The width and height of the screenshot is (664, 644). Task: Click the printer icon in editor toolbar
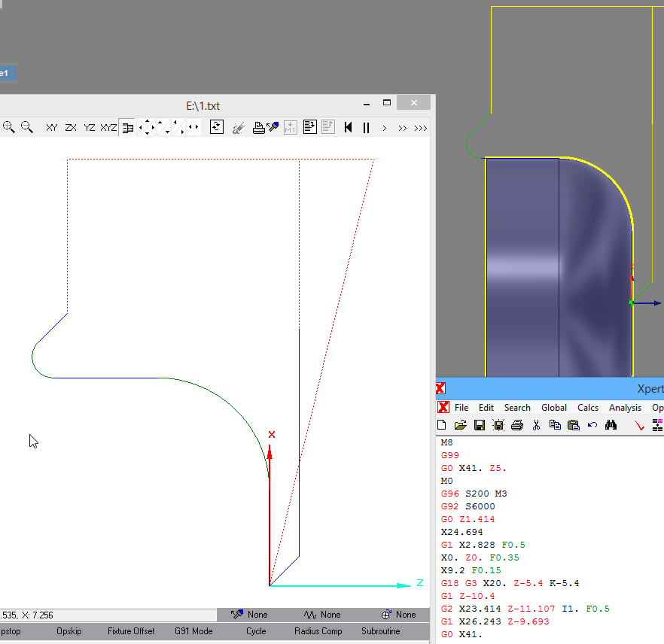coord(516,425)
